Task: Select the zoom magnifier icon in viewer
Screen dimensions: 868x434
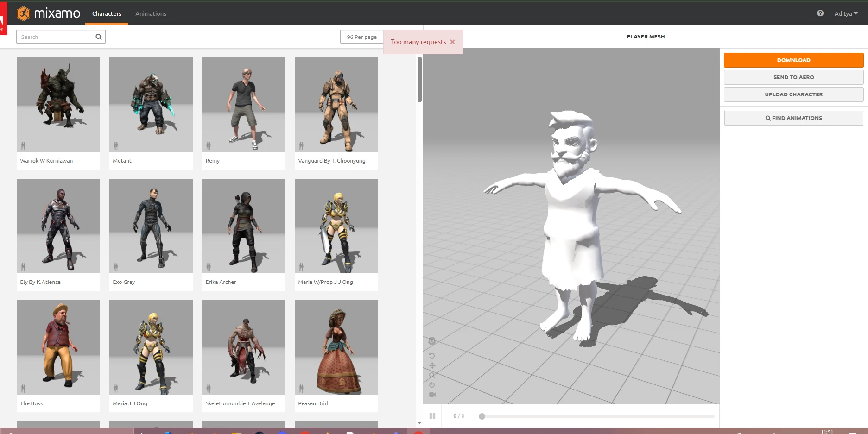Action: pyautogui.click(x=432, y=375)
